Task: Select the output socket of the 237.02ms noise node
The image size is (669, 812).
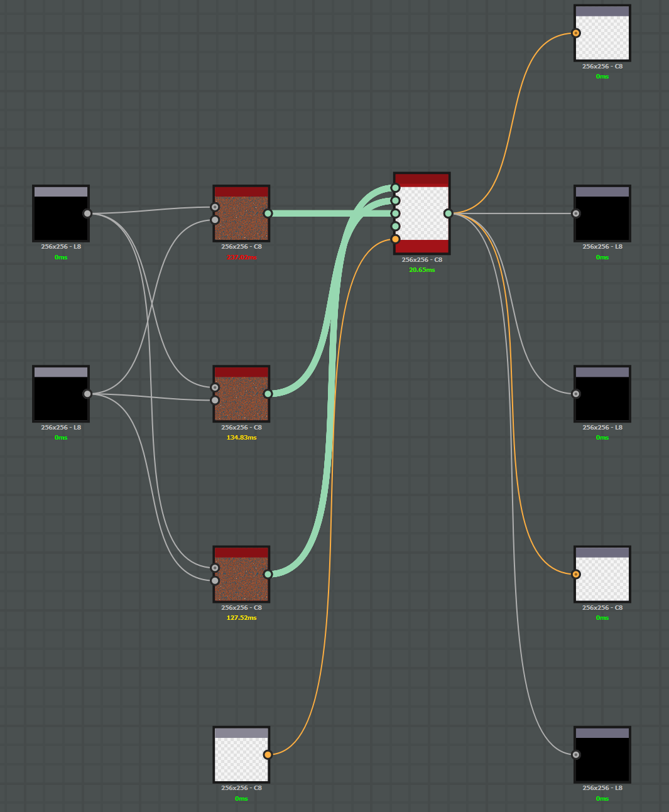Action: click(268, 213)
